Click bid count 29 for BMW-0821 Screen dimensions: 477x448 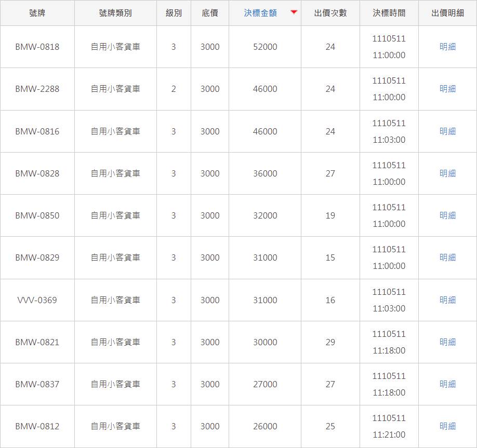(x=330, y=342)
